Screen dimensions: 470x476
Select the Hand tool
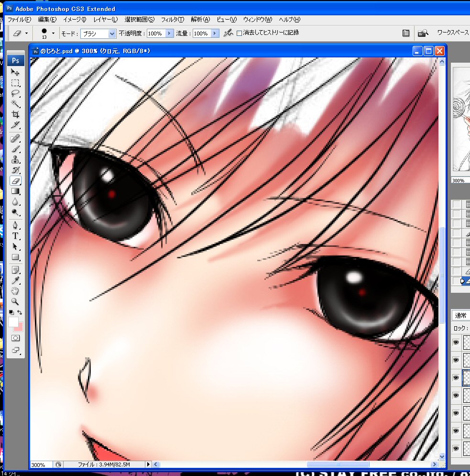15,291
